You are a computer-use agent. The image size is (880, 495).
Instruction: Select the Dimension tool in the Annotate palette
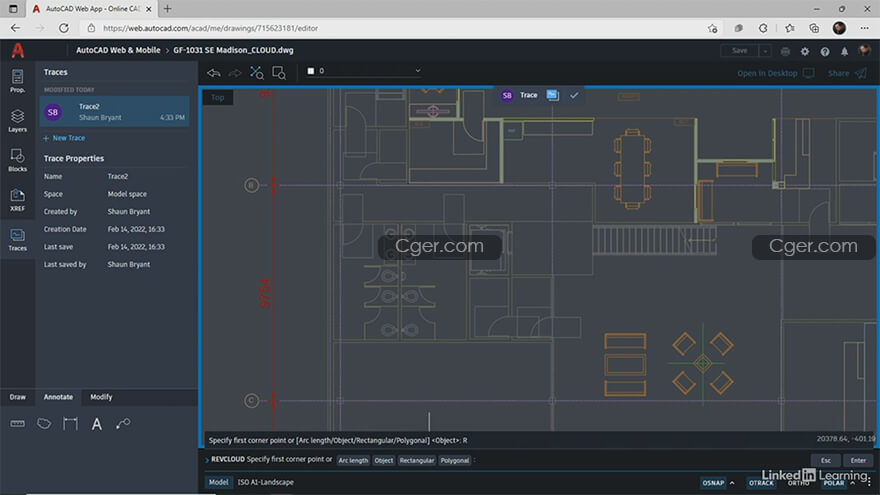click(x=70, y=424)
